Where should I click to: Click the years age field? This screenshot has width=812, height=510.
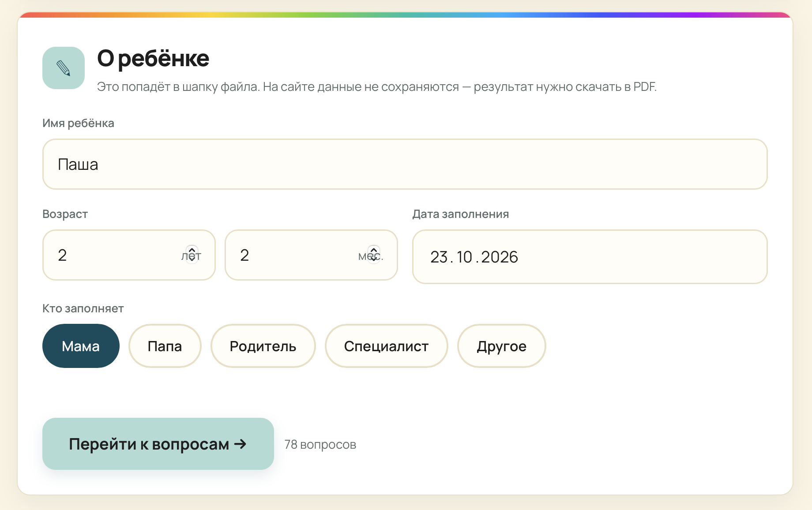[x=129, y=255]
